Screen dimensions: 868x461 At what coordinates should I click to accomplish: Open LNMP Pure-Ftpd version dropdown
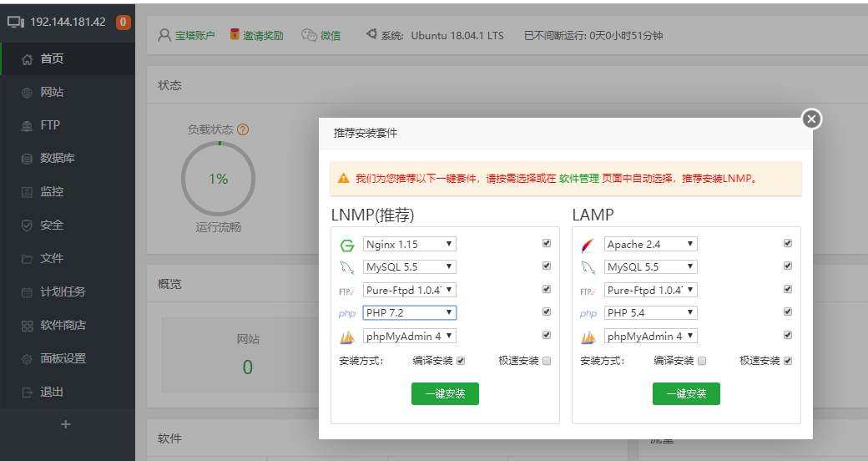410,291
